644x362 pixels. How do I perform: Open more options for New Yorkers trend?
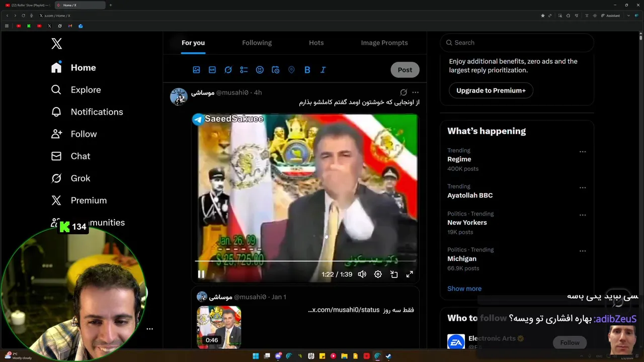click(583, 215)
